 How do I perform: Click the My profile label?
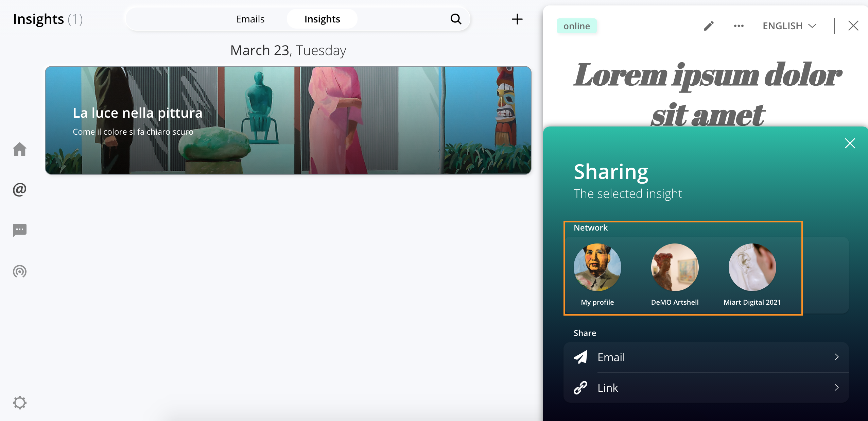(x=597, y=302)
